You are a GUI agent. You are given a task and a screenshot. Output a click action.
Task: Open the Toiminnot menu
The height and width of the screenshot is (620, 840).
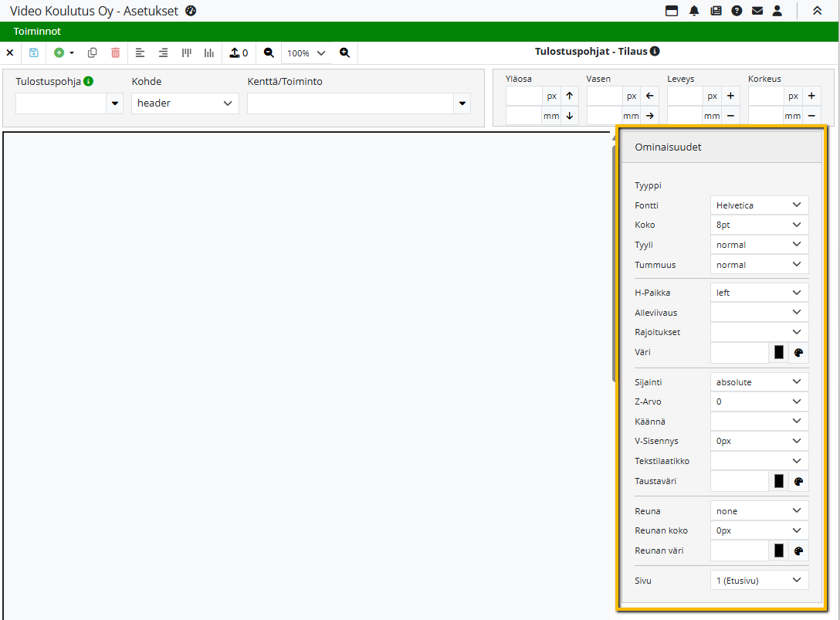[37, 32]
